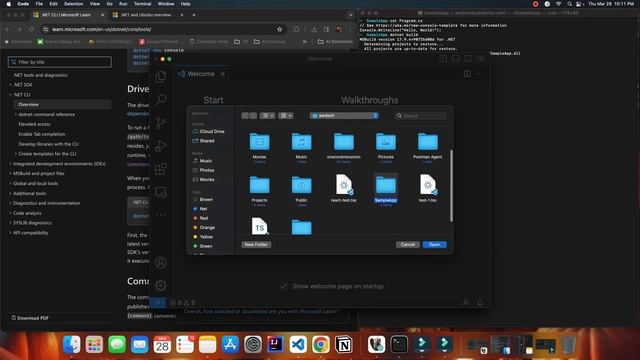Expand the .NET SDK tree node
The height and width of the screenshot is (360, 640).
point(11,85)
